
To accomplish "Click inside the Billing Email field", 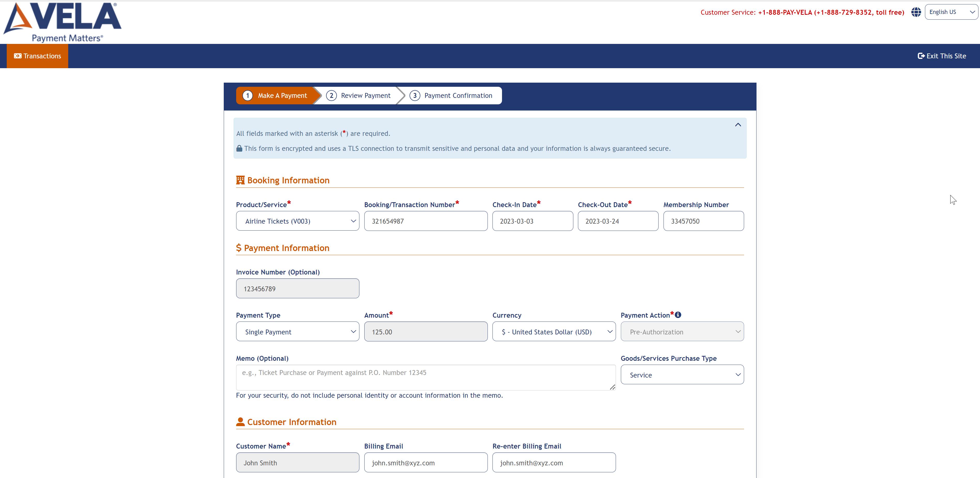I will coord(425,463).
